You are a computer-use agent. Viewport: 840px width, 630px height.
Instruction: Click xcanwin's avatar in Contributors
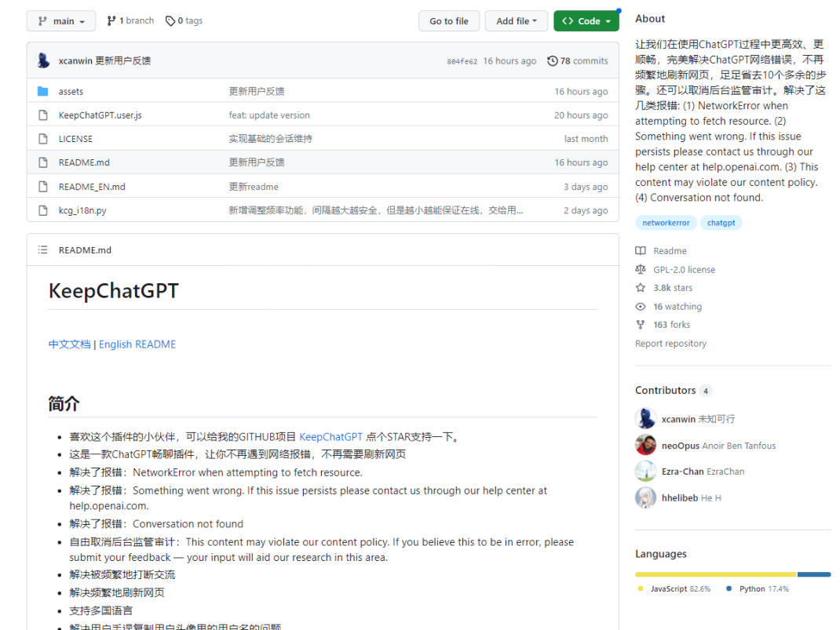point(645,419)
